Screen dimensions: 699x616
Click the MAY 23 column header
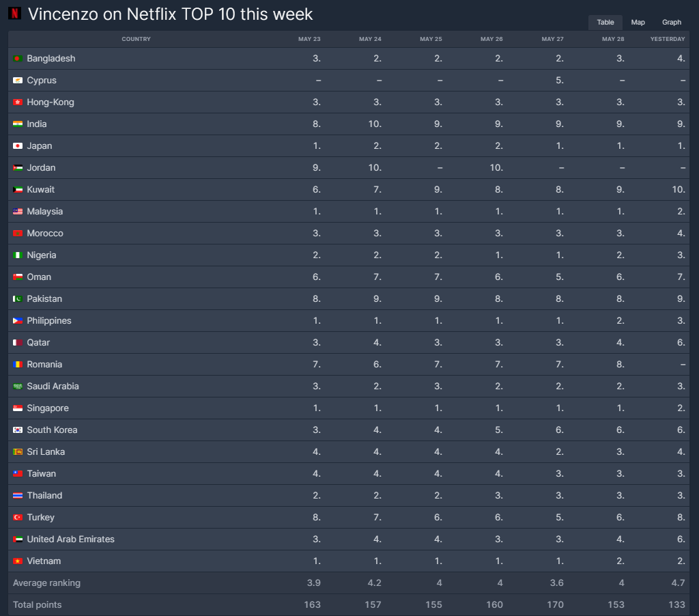[309, 39]
